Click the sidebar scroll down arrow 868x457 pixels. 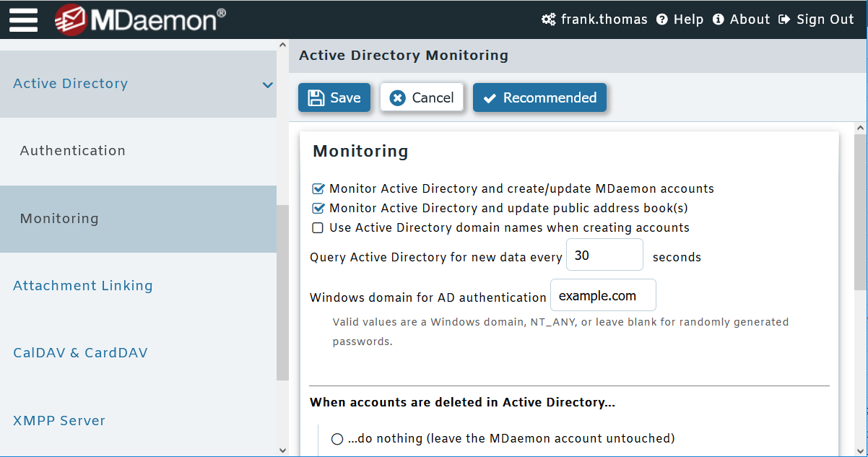[x=282, y=450]
